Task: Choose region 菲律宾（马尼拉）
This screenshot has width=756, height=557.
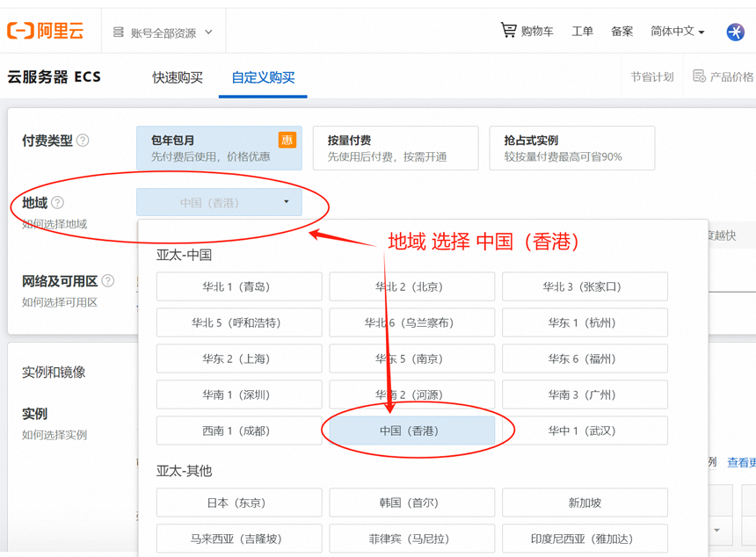Action: [412, 539]
